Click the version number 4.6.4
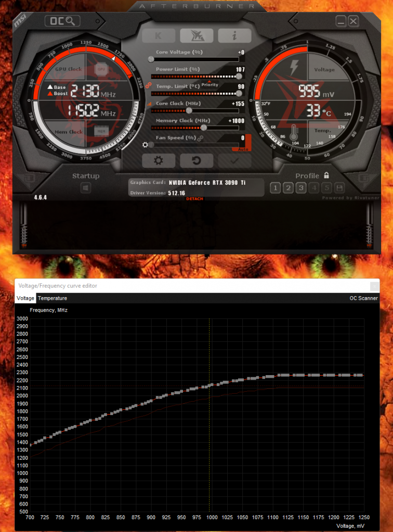 [41, 197]
